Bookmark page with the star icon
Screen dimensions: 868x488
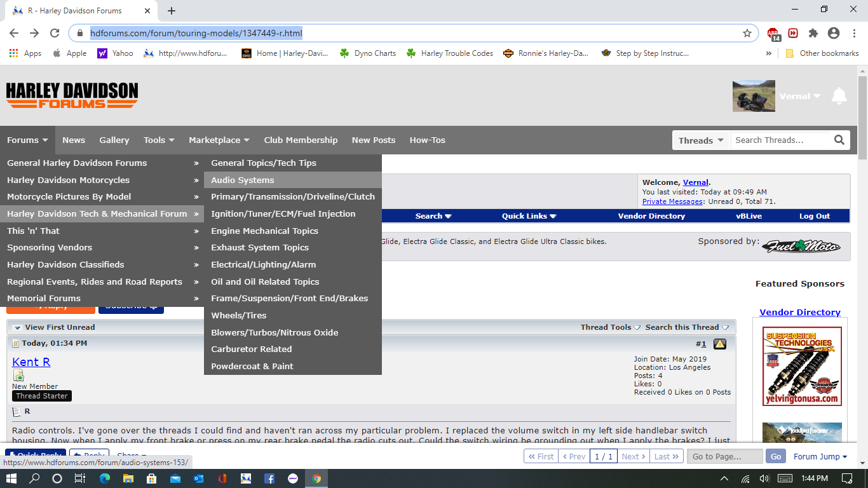[x=747, y=33]
